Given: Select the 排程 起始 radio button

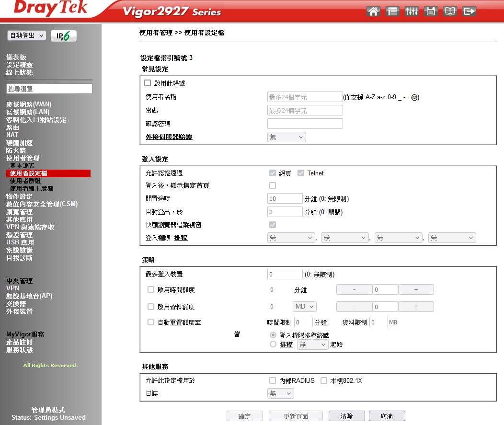Looking at the screenshot, I should (x=273, y=344).
